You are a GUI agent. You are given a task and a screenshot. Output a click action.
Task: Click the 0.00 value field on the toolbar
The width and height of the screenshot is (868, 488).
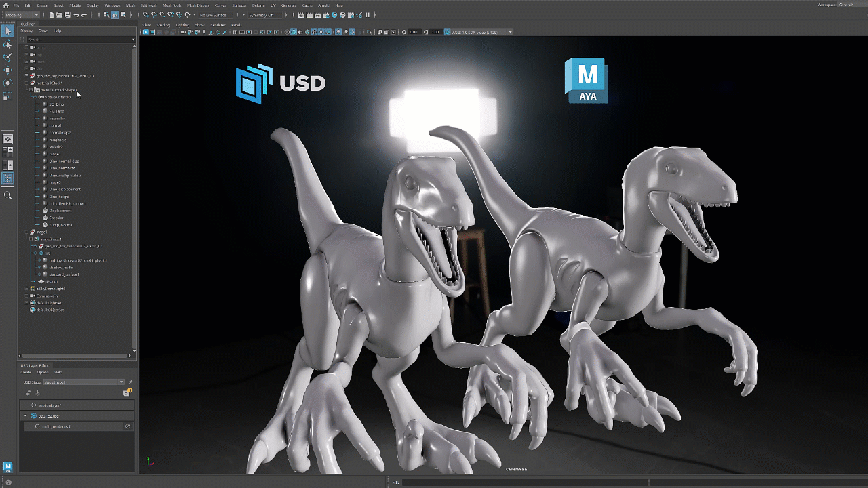(413, 31)
